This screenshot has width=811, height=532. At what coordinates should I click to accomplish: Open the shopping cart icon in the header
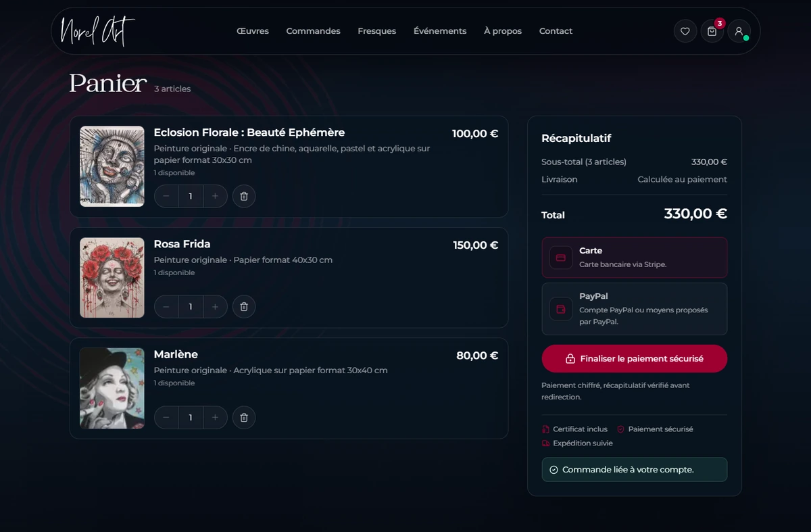pos(712,31)
